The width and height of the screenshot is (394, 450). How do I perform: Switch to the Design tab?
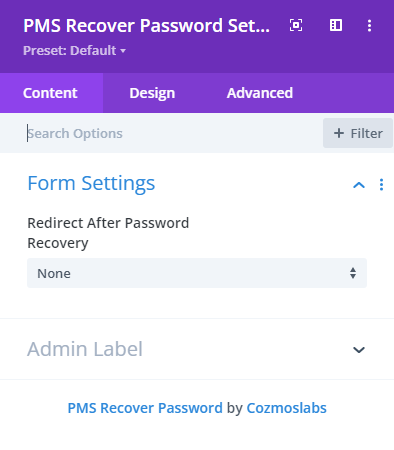coord(152,93)
